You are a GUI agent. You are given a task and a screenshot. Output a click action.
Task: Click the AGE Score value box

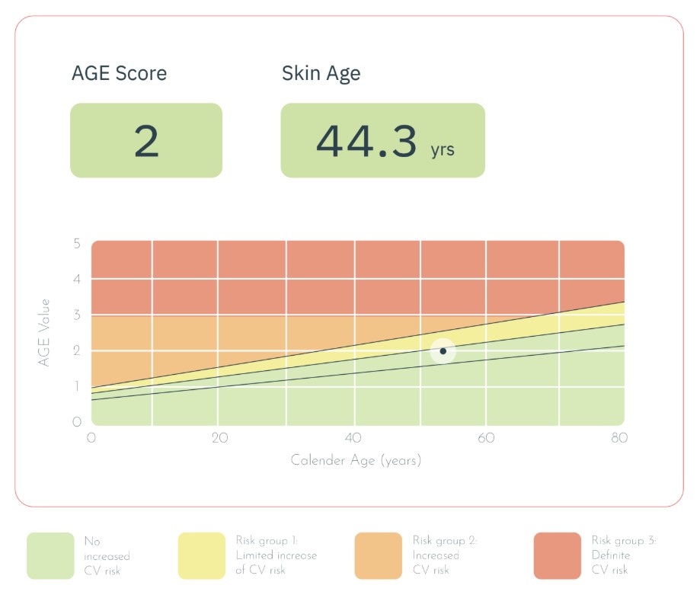146,141
